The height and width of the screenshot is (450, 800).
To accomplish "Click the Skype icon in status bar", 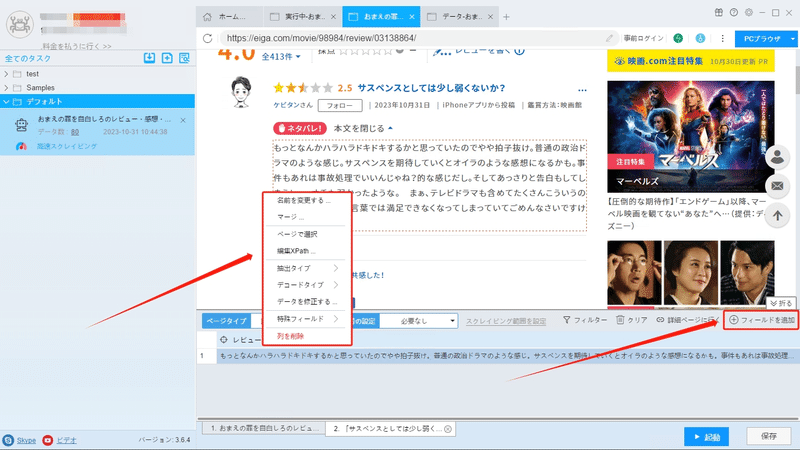I will (x=8, y=440).
